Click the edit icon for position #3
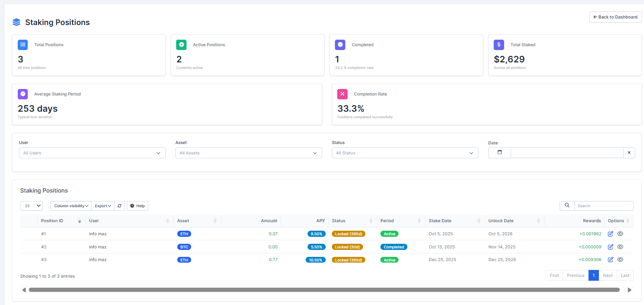The image size is (644, 305). 610,260
